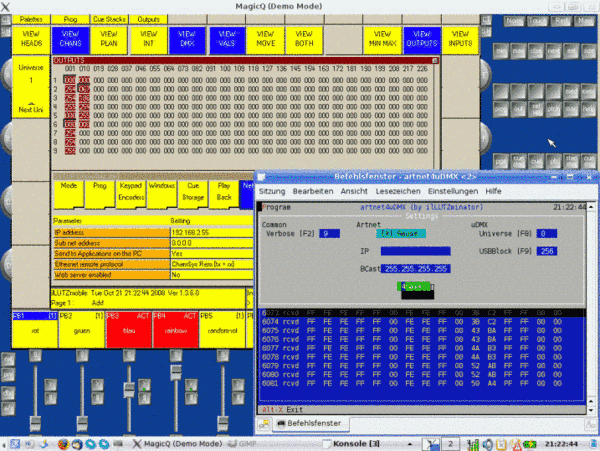Screen dimensions: 600x451
Task: Click the Web server enabled value
Action: click(x=211, y=275)
